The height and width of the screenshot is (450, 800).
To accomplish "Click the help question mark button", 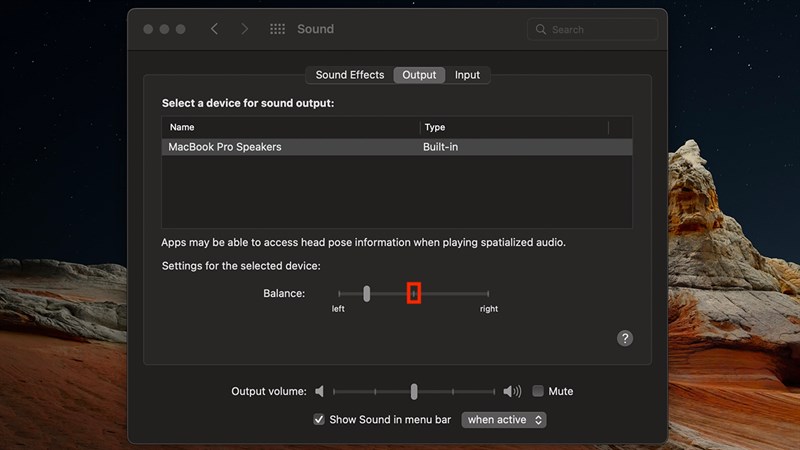I will [x=625, y=339].
